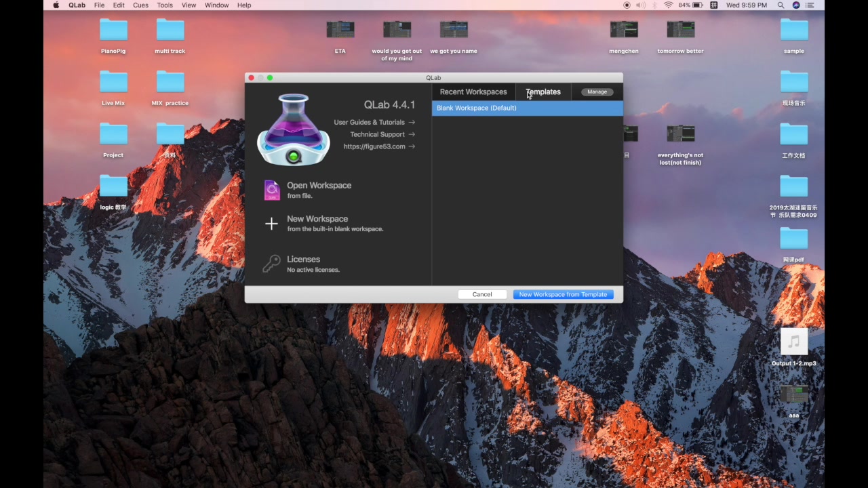Open the https://figure53.com link
The width and height of the screenshot is (868, 488).
[379, 146]
